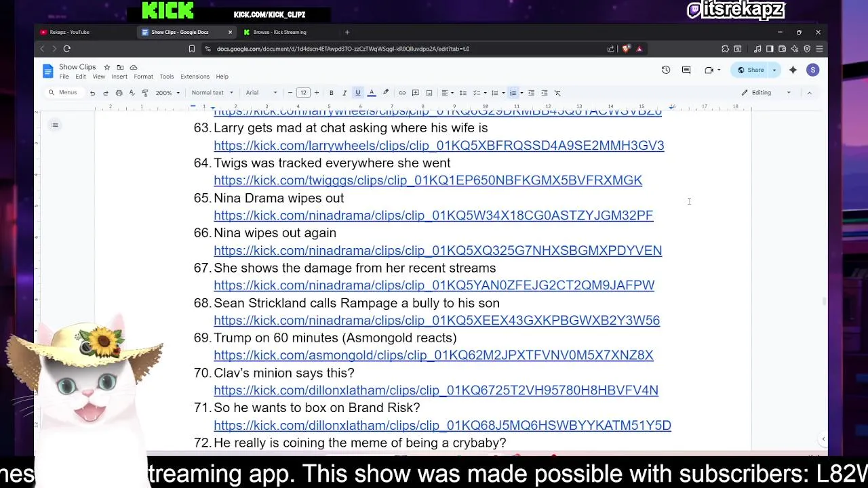Open the browser extensions puzzle icon
This screenshot has height=488, width=868.
coord(726,49)
